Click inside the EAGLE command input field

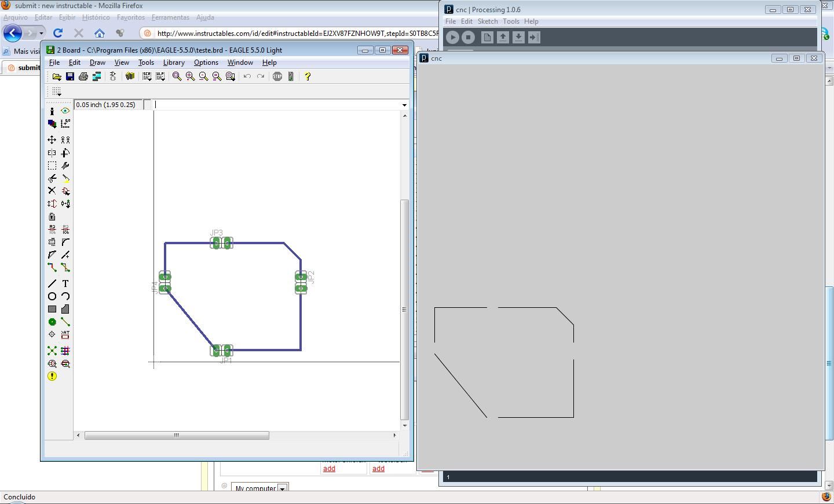(x=261, y=105)
